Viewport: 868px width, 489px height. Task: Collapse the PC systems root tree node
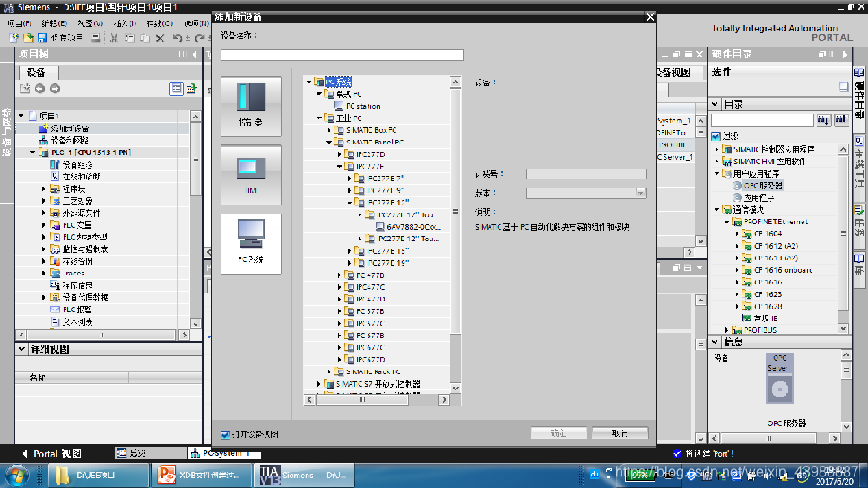308,82
